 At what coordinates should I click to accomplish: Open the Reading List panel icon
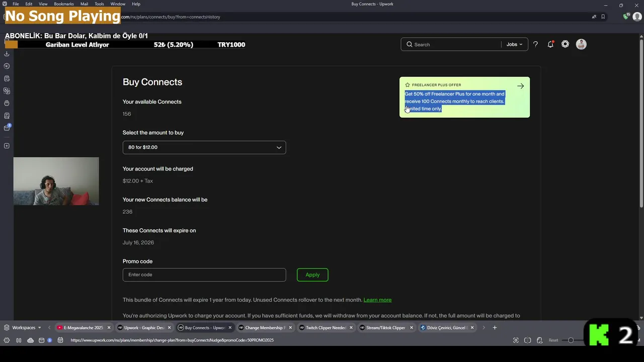(7, 116)
